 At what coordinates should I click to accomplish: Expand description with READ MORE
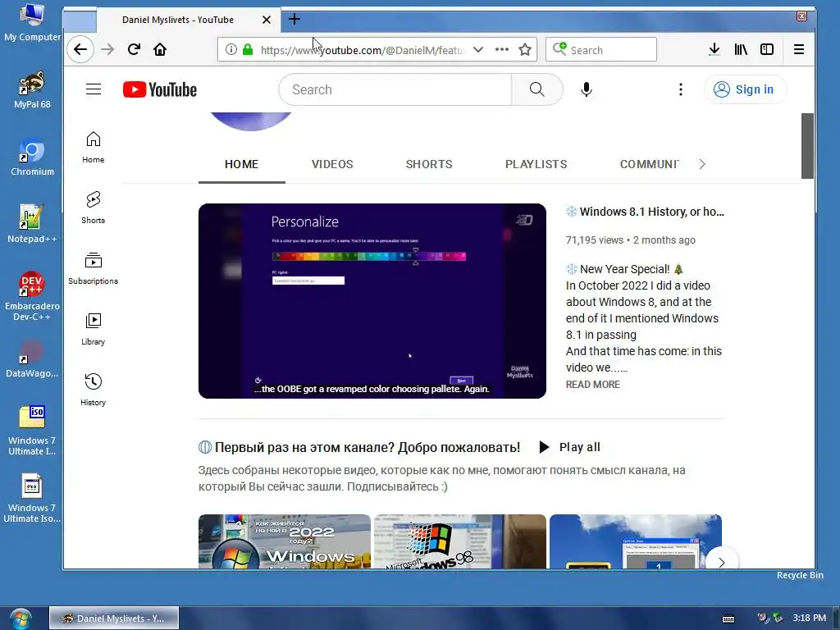point(593,385)
